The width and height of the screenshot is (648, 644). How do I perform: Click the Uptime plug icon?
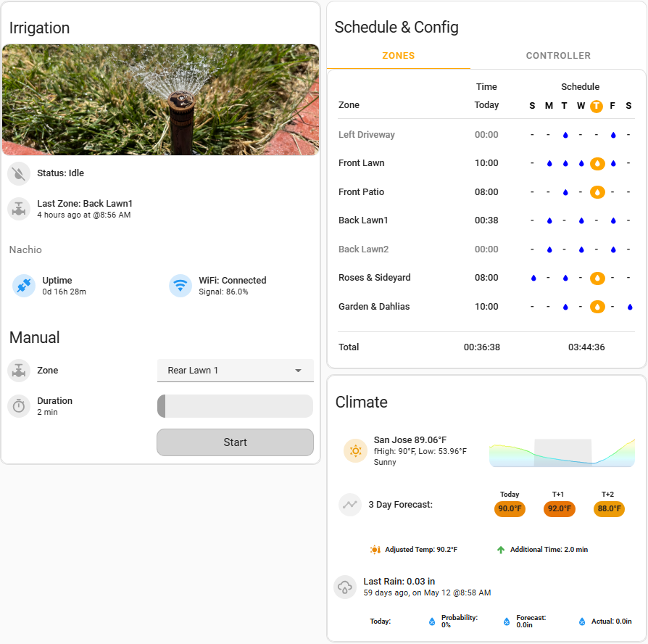click(24, 286)
